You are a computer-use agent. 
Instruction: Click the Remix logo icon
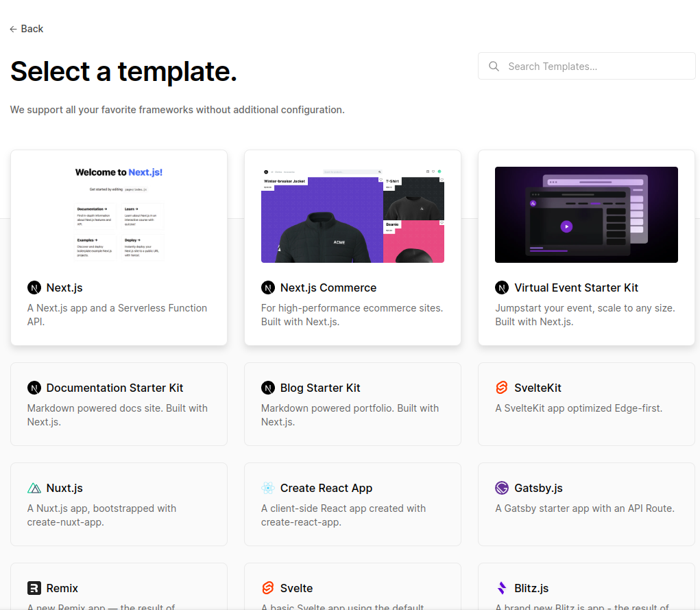[34, 588]
